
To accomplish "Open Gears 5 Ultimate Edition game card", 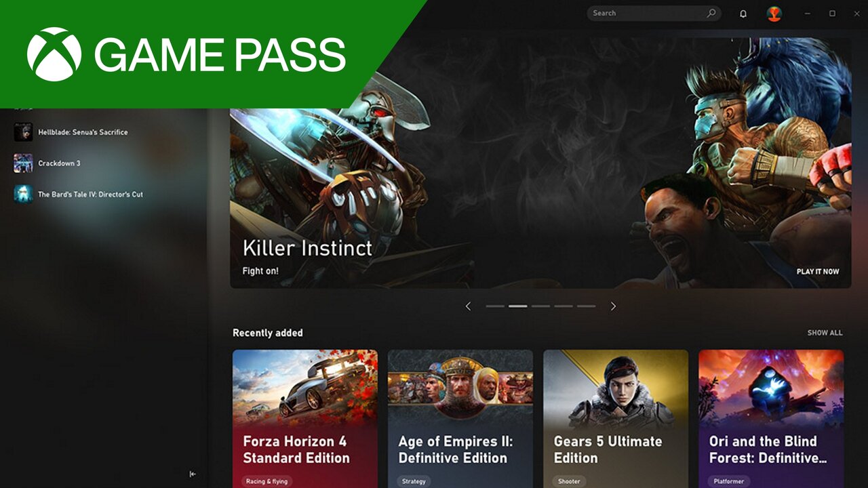I will pyautogui.click(x=616, y=419).
